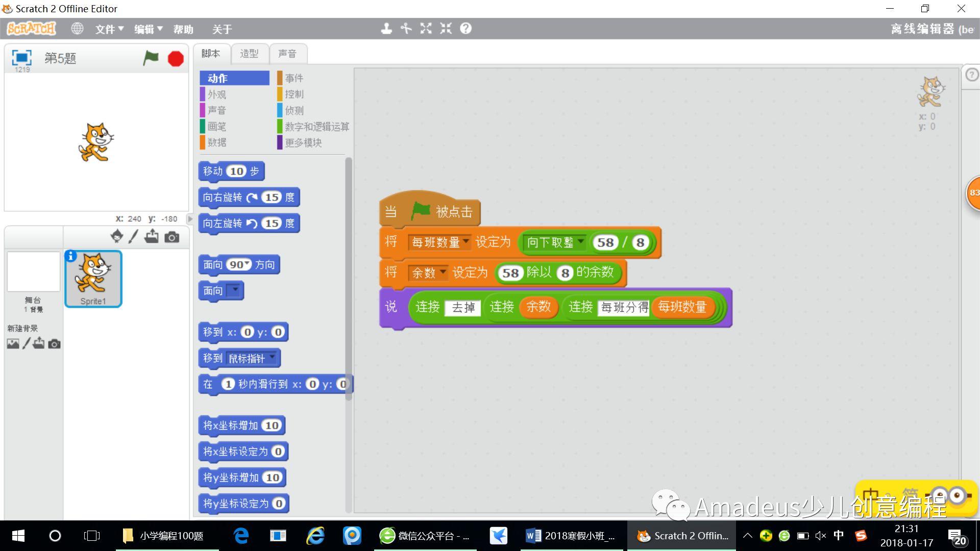
Task: Click the green flag run button
Action: (x=150, y=59)
